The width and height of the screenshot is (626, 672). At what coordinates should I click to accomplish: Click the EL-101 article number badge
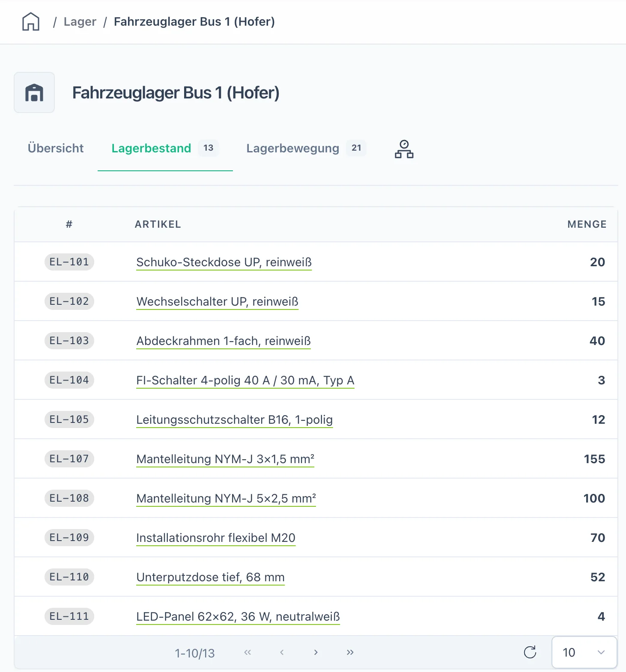click(69, 262)
